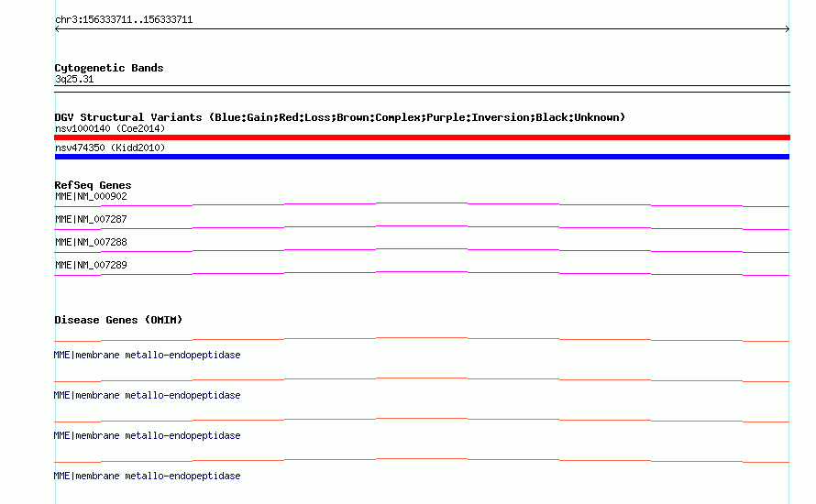
Task: Click the DGV Structural Variants track heading
Action: click(340, 117)
